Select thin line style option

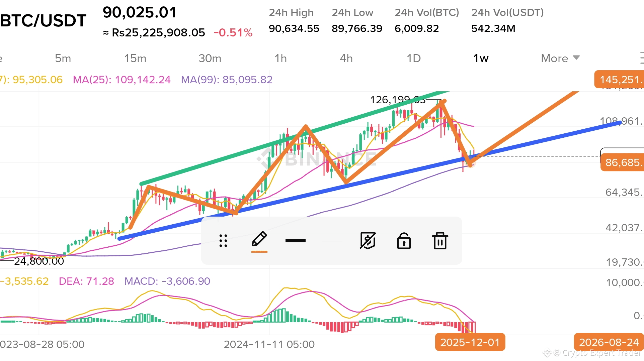click(x=331, y=241)
